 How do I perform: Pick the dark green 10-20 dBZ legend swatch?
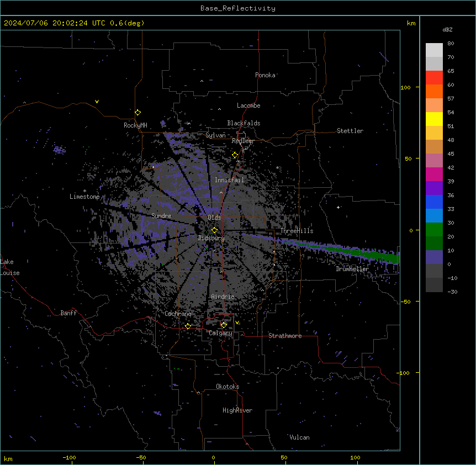[434, 244]
